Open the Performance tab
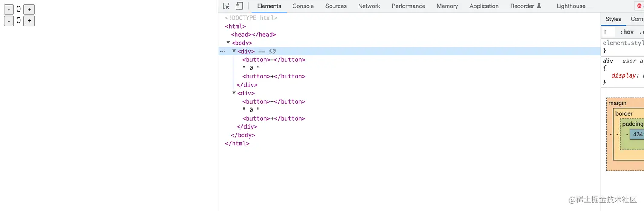644x211 pixels. pos(408,6)
